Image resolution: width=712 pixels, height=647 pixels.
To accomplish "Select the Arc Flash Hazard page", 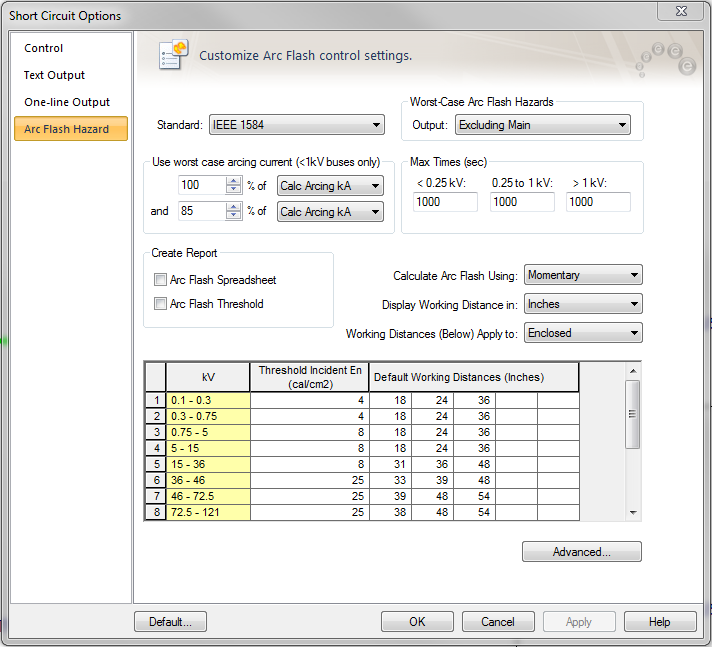I will point(71,129).
